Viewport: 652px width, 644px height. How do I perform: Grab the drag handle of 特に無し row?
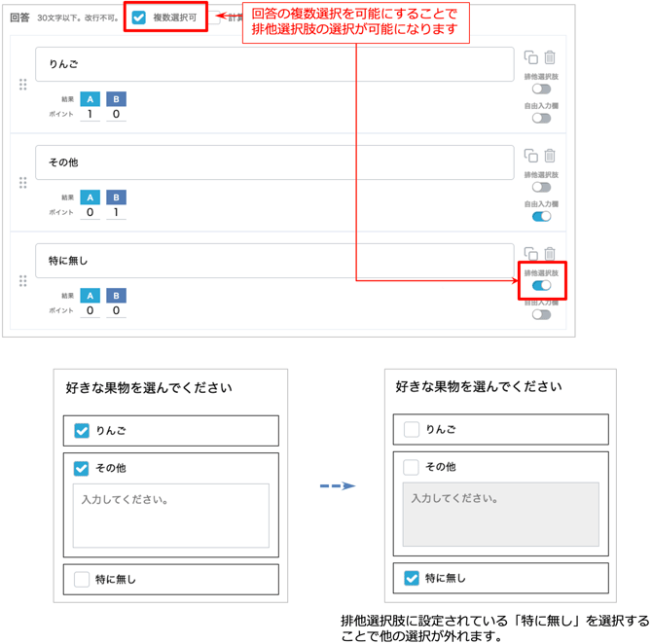23,281
